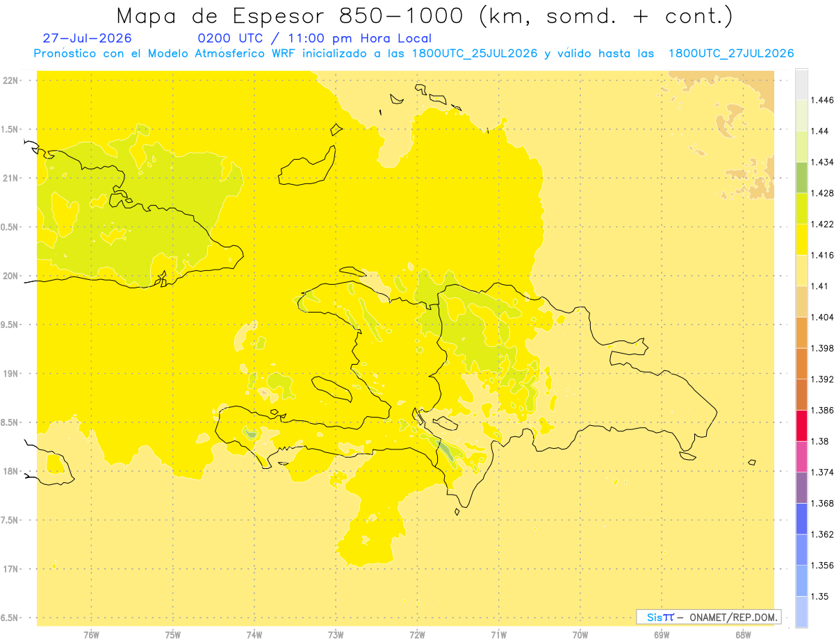Viewport: 834px width, 644px height.
Task: Click the "22N" latitude label
Action: 11,81
